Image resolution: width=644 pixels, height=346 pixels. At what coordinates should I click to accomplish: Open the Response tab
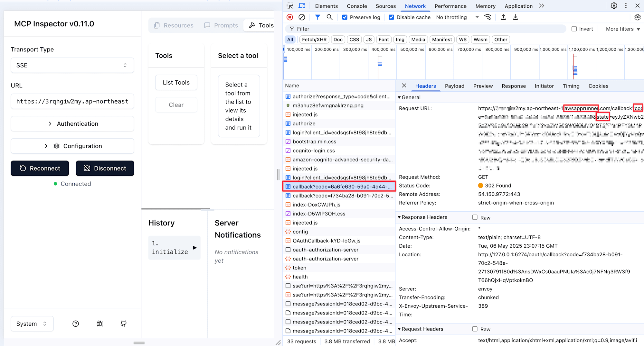click(x=514, y=86)
